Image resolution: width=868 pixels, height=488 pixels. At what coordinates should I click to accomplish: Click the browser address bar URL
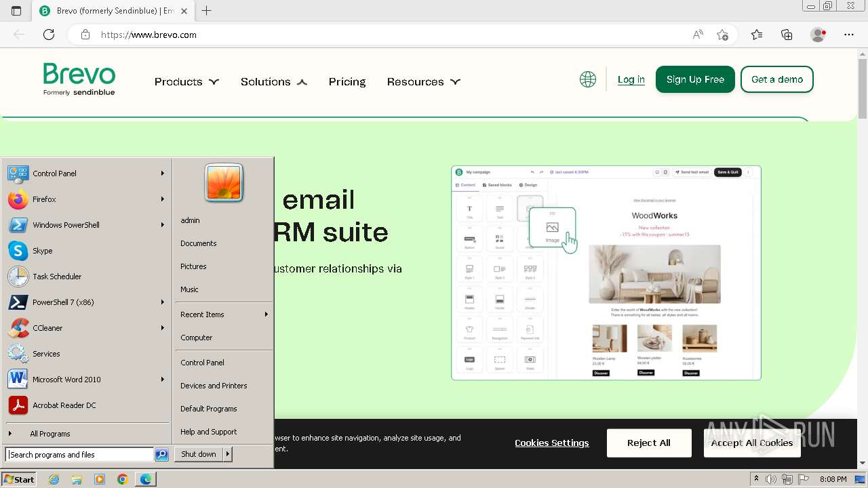click(149, 35)
